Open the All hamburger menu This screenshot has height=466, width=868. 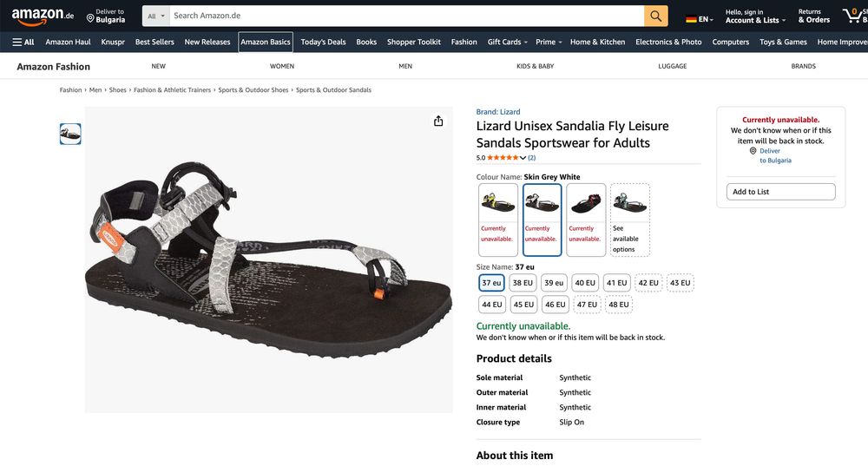coord(23,42)
